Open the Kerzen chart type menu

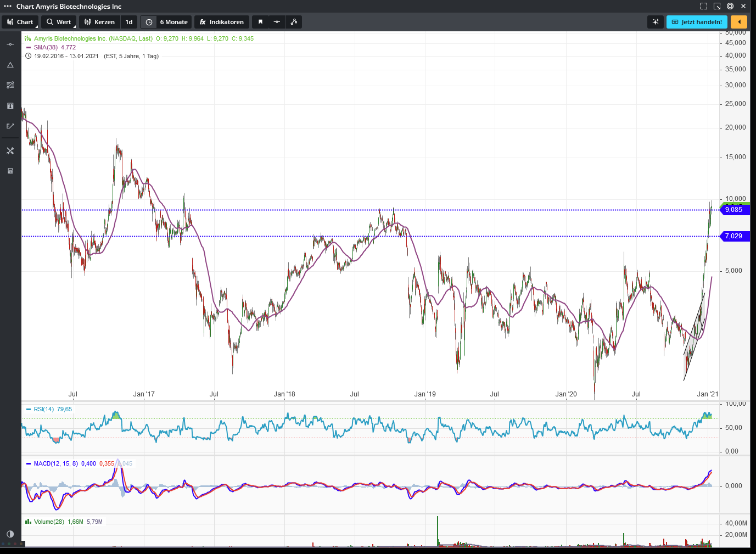click(99, 22)
